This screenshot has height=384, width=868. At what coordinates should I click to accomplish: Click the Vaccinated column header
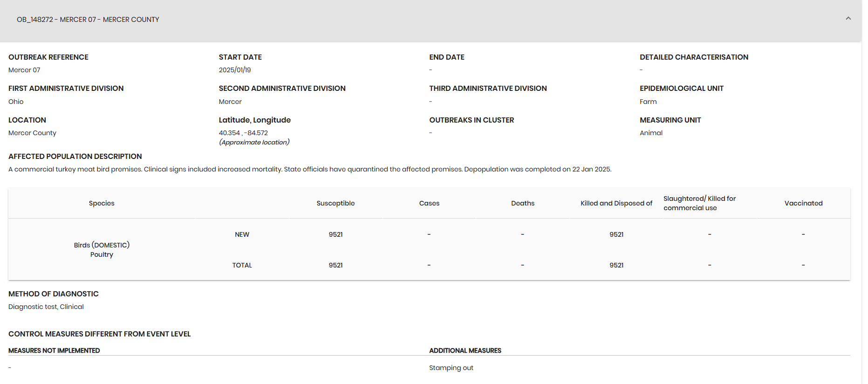803,203
